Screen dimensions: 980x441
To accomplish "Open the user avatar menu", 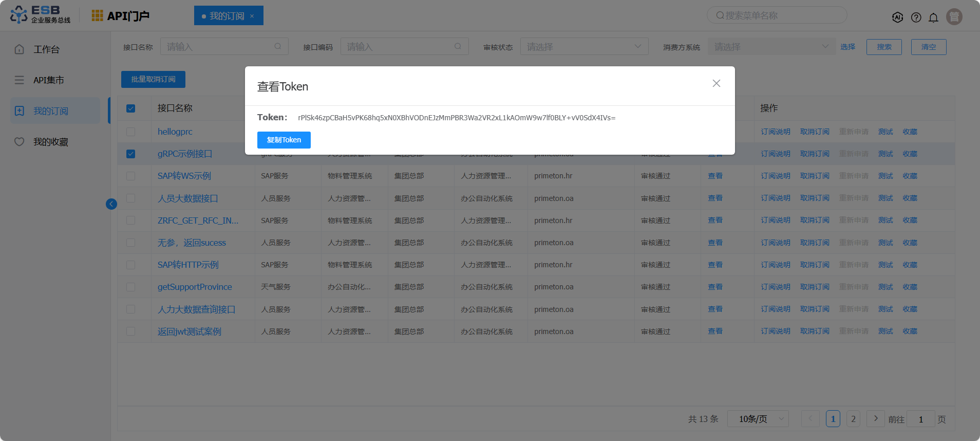I will (954, 17).
